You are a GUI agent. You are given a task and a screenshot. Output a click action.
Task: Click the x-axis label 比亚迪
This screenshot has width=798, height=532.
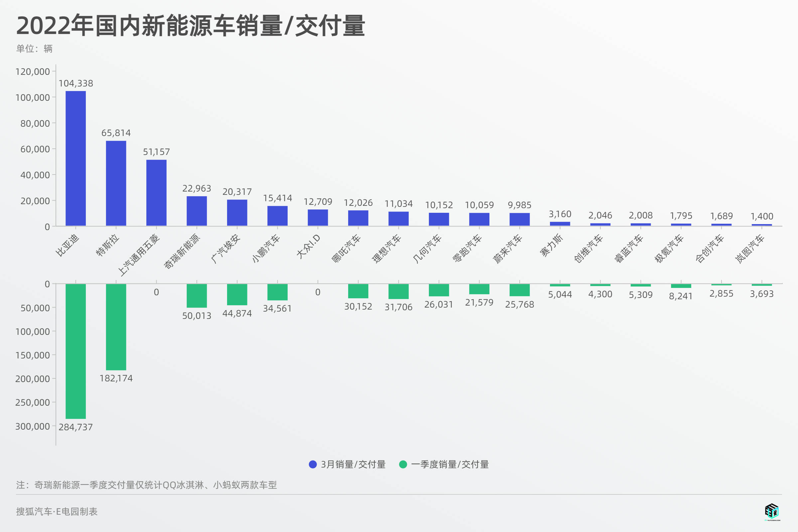(x=67, y=245)
